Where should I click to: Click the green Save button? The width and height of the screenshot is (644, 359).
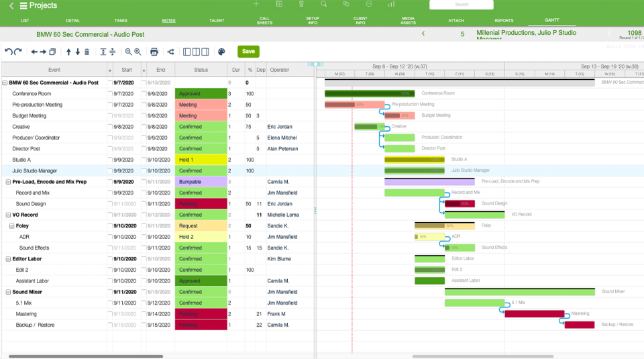coord(248,52)
